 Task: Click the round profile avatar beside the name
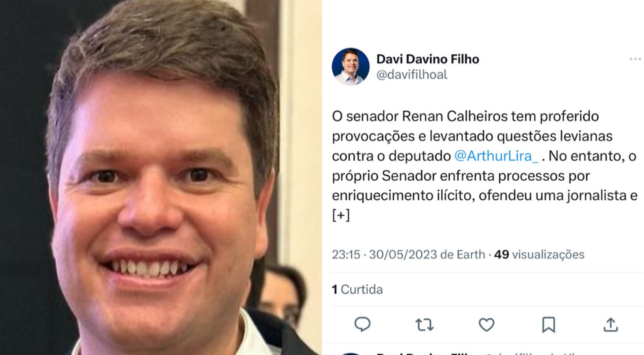(x=351, y=67)
